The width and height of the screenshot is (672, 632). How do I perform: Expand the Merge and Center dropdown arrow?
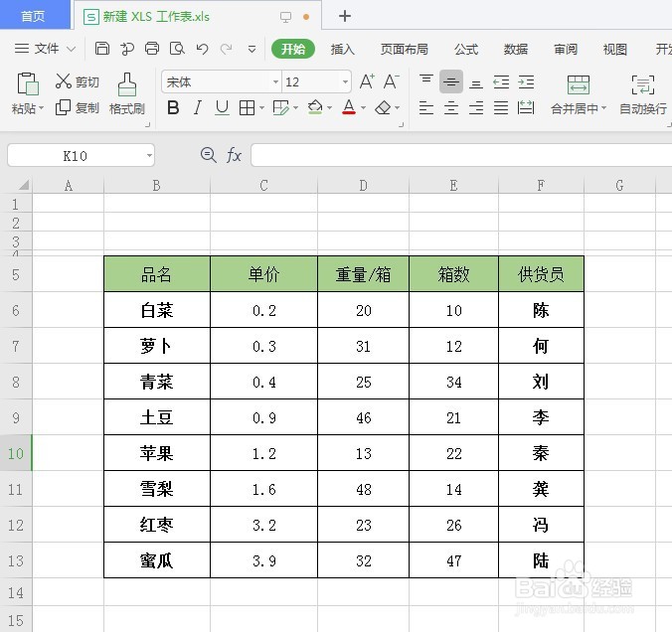click(x=604, y=108)
